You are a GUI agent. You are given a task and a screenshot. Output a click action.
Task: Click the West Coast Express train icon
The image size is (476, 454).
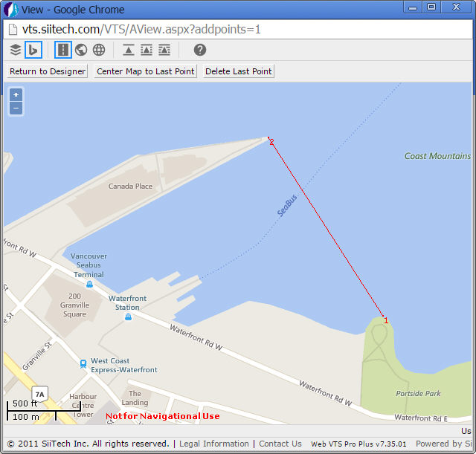point(83,363)
